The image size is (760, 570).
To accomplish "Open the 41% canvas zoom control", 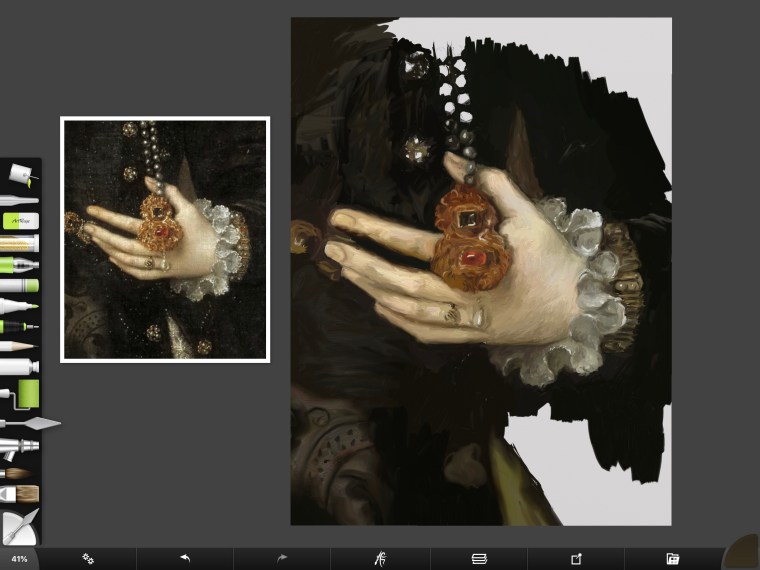I will [19, 559].
